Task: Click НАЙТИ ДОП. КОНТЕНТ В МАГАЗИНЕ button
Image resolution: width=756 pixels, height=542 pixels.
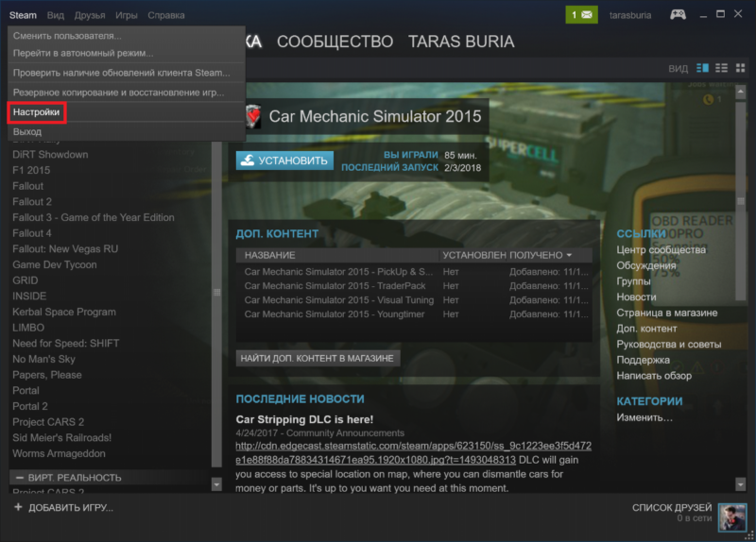Action: point(318,358)
